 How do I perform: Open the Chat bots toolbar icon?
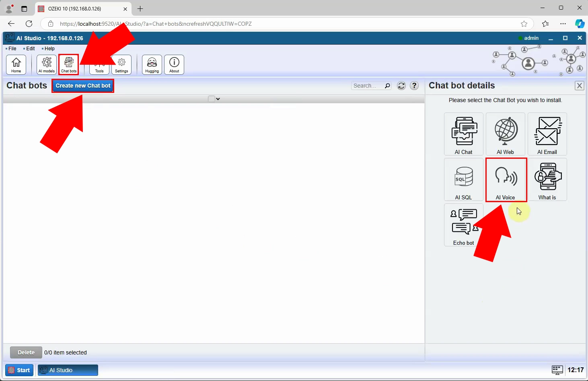[x=69, y=65]
